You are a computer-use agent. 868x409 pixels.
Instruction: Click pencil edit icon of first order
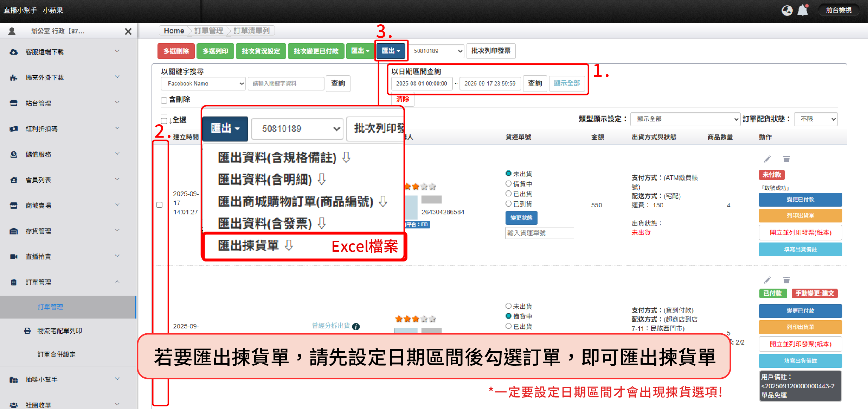[x=767, y=159]
